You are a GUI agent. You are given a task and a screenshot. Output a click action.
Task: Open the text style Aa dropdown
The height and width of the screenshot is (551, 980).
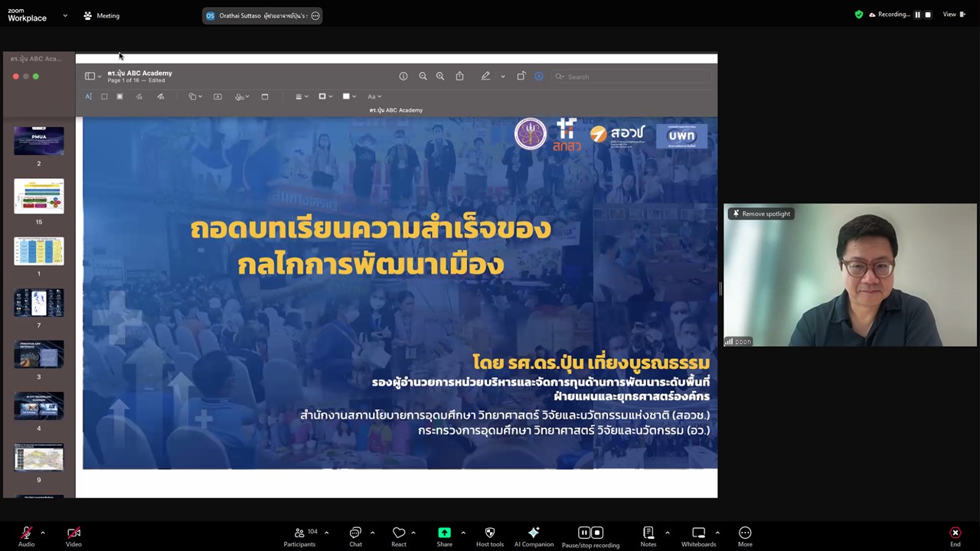374,96
